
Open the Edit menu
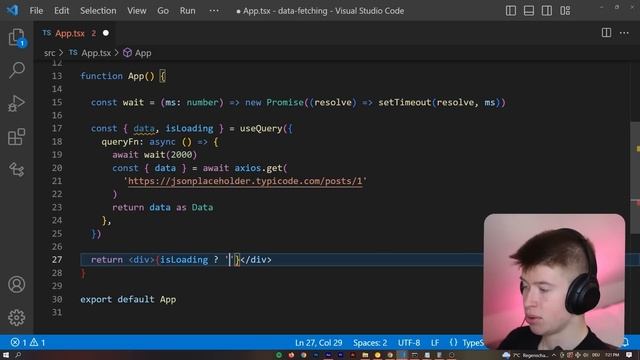pos(61,11)
